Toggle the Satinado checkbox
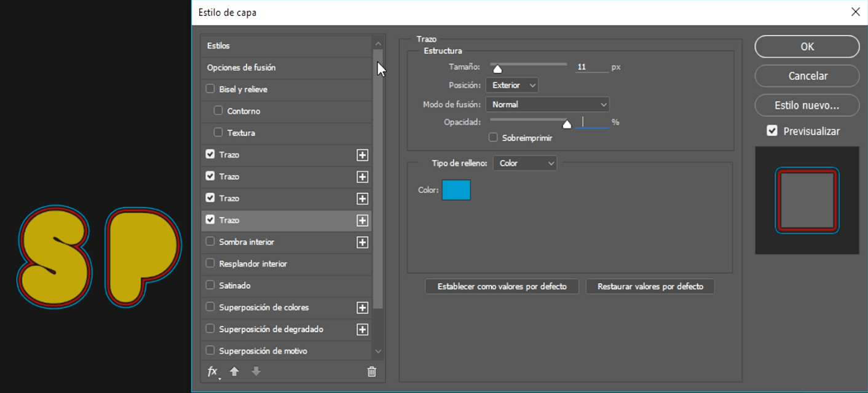Viewport: 868px width, 393px height. pos(210,286)
